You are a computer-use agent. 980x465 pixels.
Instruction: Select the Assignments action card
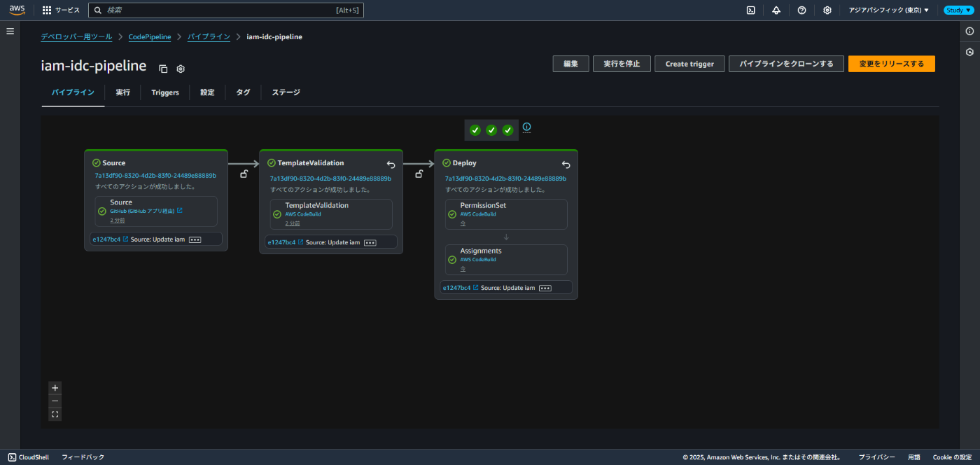[506, 260]
